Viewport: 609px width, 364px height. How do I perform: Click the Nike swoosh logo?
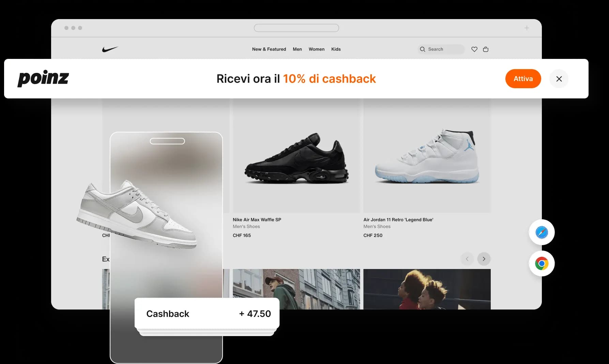click(110, 49)
